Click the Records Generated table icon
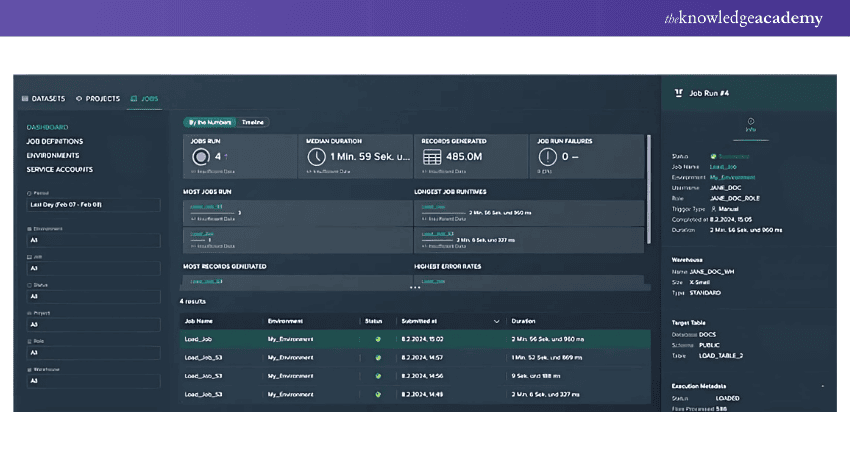The image size is (850, 450). 431,157
